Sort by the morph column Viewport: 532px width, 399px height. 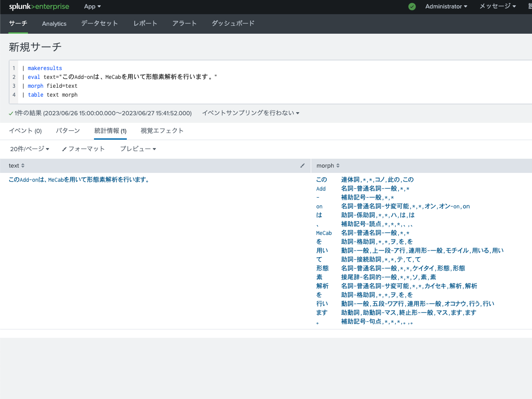328,165
